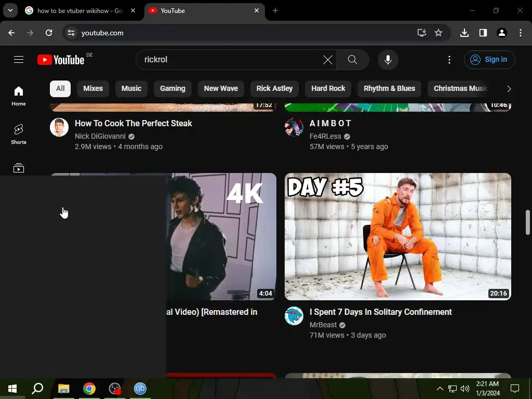Expand the tab search dropdown arrow

[10, 10]
